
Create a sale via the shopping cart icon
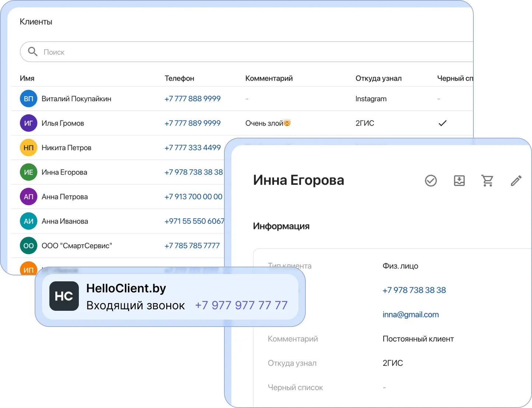pos(487,180)
